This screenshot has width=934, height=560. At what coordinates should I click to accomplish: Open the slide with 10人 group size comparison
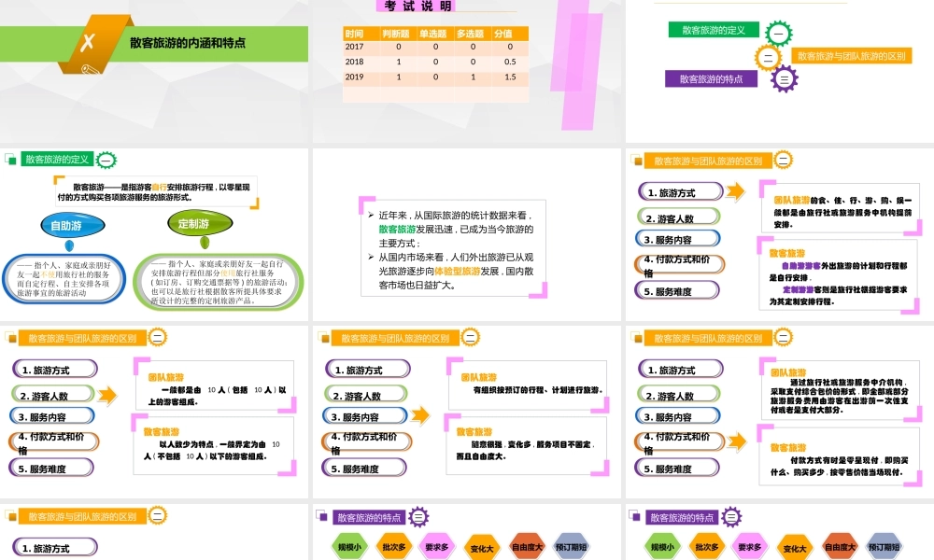point(154,412)
